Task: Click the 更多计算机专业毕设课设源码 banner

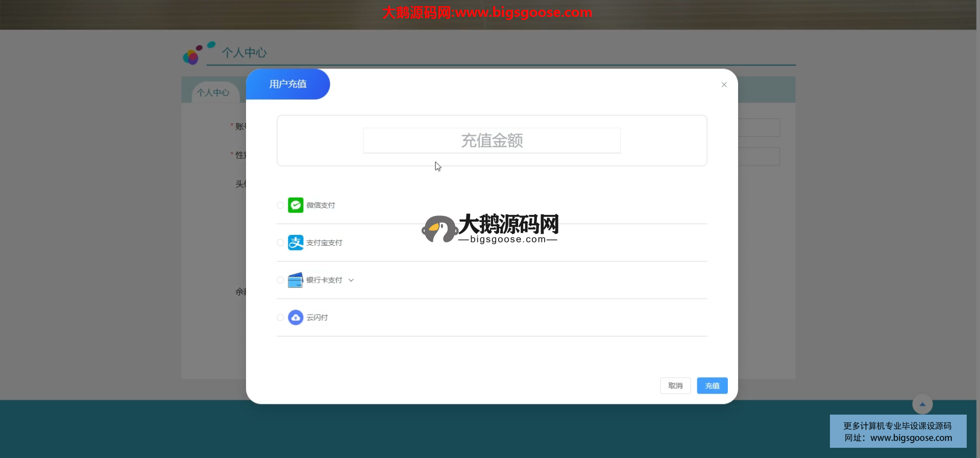Action: (898, 431)
